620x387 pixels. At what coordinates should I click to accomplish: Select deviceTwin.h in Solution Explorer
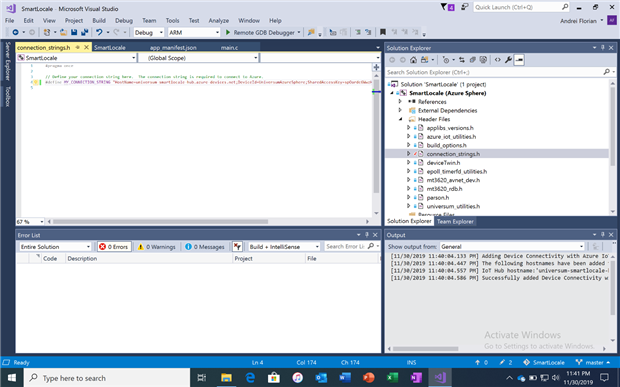pos(443,162)
